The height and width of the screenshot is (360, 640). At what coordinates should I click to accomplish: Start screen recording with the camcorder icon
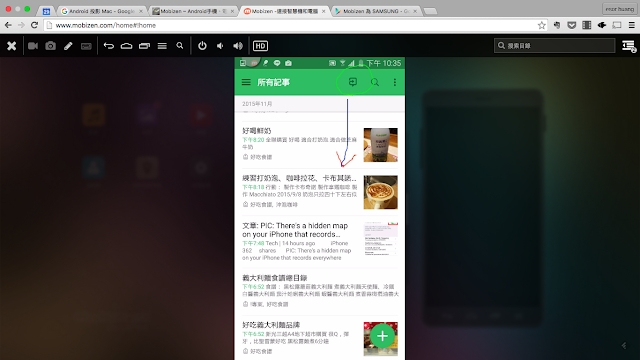(33, 46)
